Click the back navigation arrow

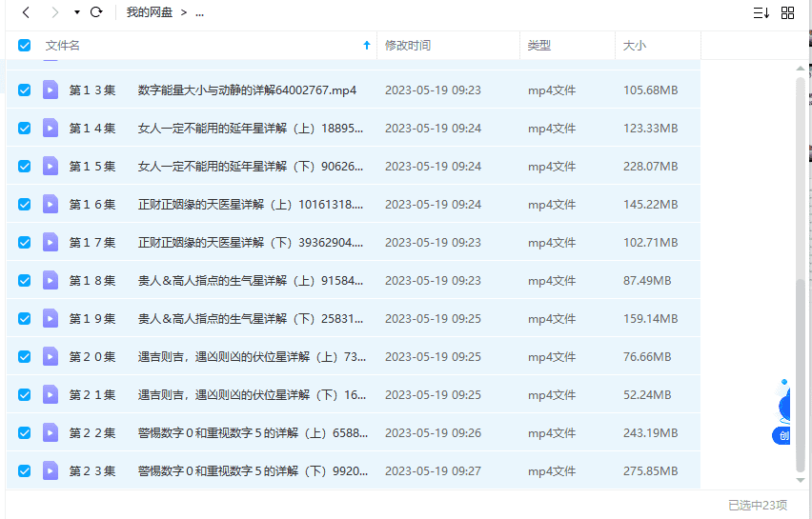(x=26, y=12)
